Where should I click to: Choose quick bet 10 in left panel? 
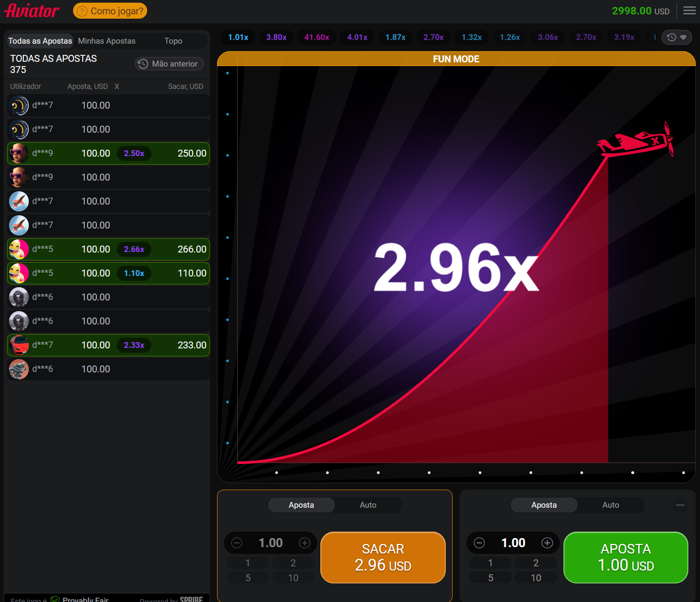(x=293, y=578)
